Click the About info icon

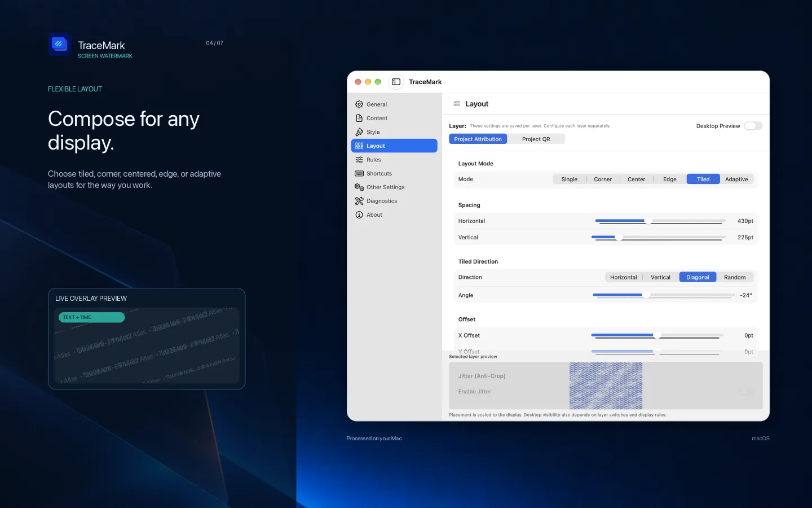pos(359,214)
